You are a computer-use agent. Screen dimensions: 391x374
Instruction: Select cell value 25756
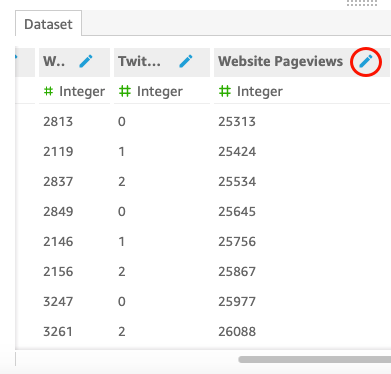(237, 242)
